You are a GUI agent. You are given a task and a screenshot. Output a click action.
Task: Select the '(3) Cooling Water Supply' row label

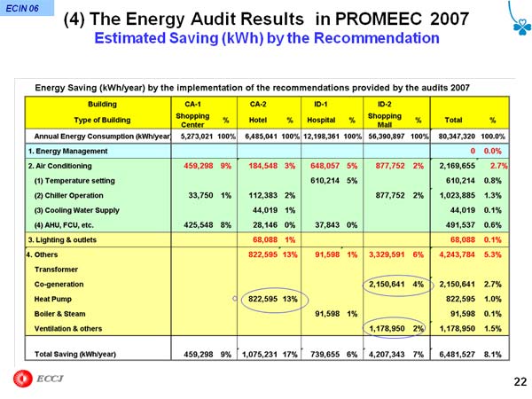[x=76, y=210]
